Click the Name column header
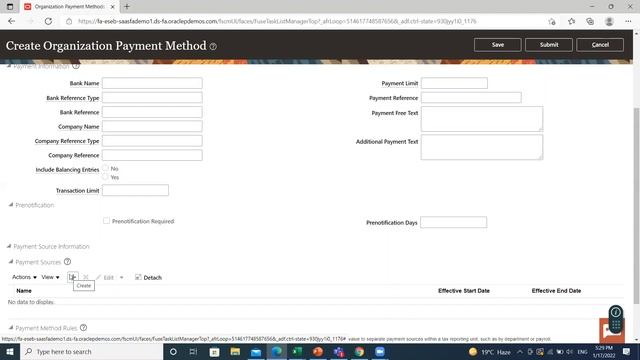Image resolution: width=640 pixels, height=360 pixels. click(x=24, y=291)
